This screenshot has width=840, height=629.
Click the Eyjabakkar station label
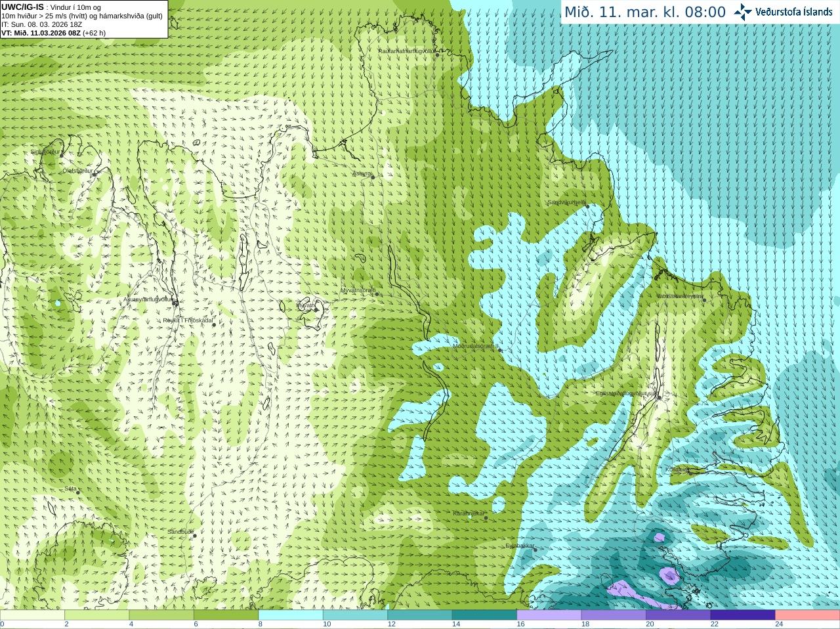[x=520, y=546]
